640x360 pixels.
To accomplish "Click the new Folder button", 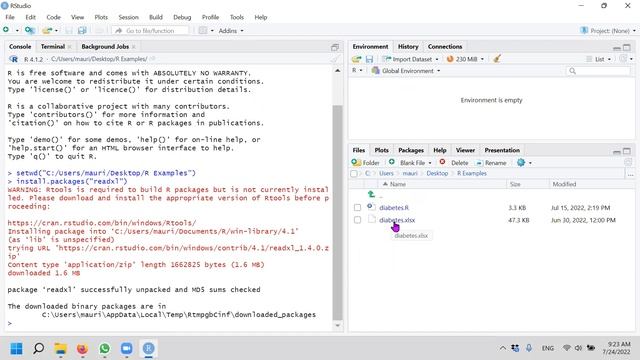I will pos(366,162).
